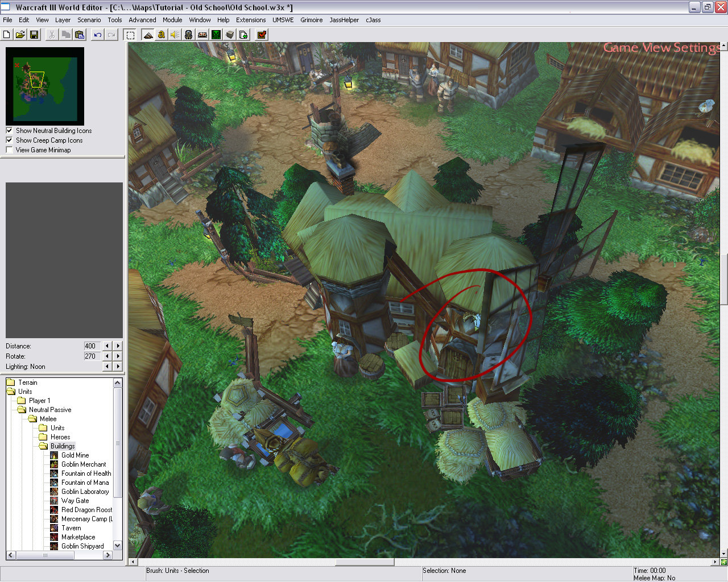Create a new map with the New icon

click(x=7, y=35)
